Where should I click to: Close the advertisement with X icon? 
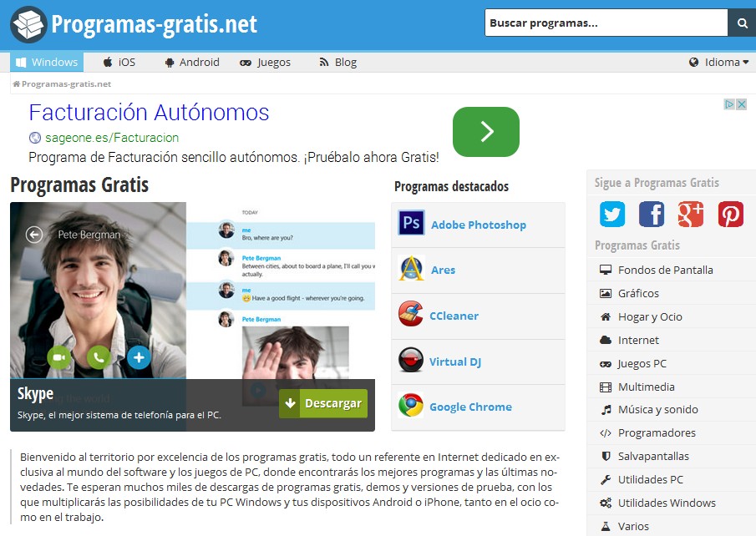tap(742, 104)
